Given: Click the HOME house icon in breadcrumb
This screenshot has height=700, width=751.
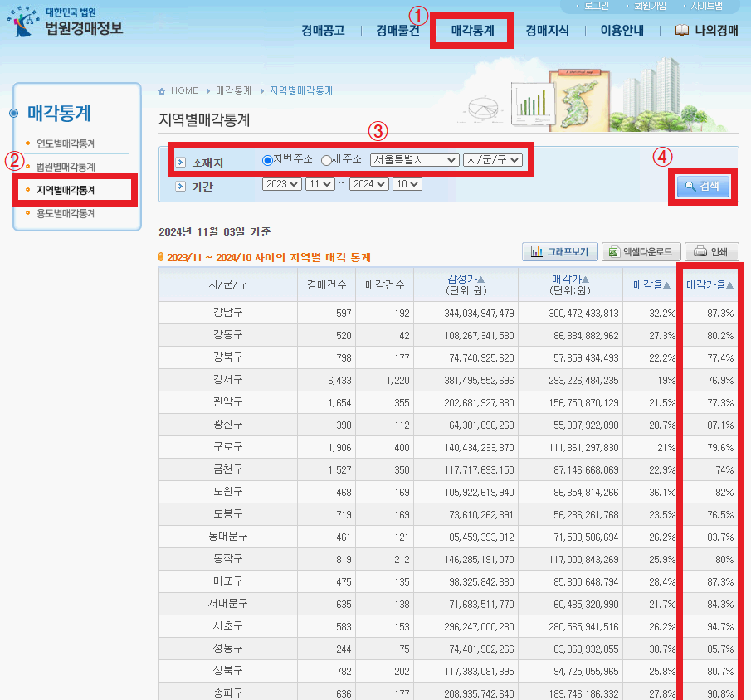Looking at the screenshot, I should pos(163,90).
